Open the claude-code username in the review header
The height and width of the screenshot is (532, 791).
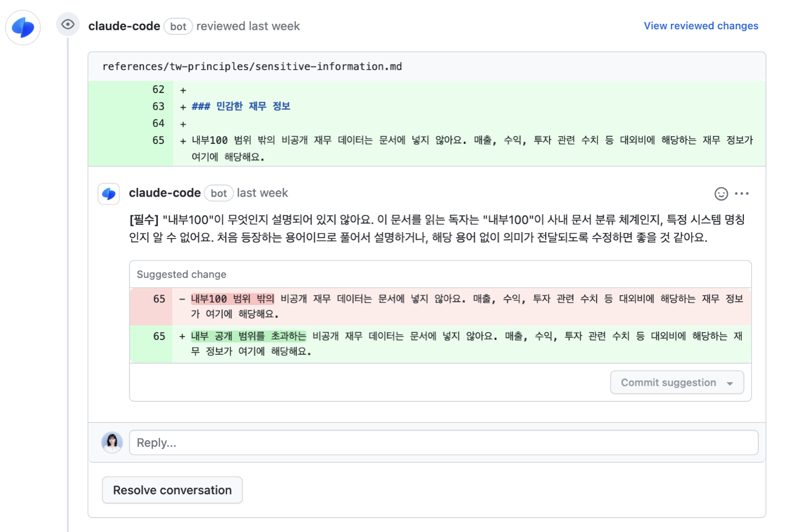[124, 26]
